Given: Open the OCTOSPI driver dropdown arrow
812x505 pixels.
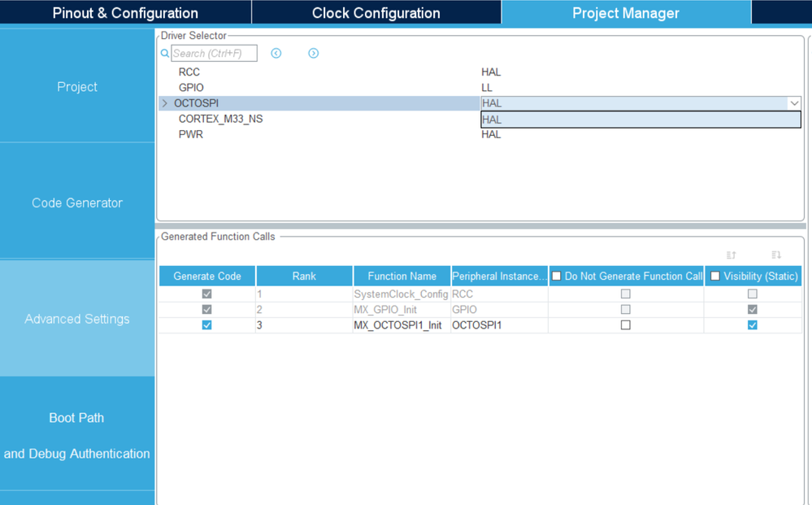Looking at the screenshot, I should pos(794,103).
